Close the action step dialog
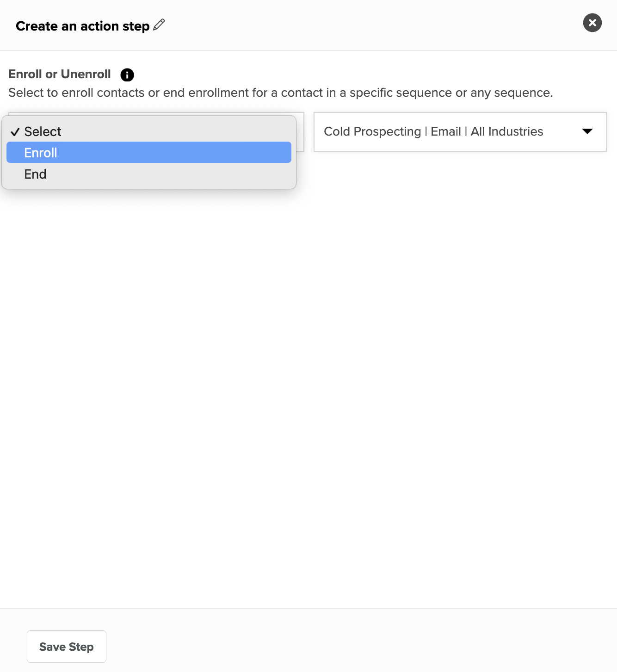 (592, 23)
